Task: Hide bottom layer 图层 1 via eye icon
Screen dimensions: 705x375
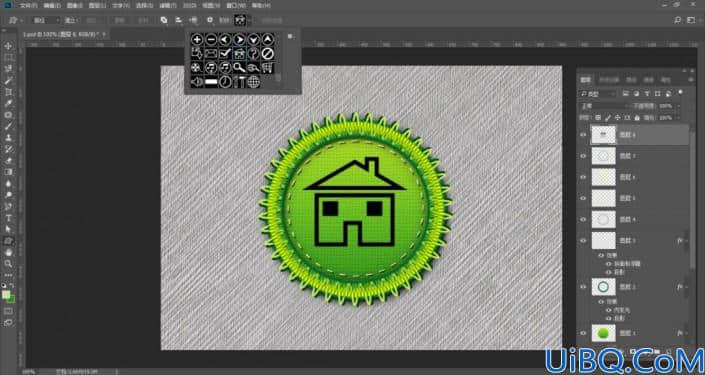Action: tap(583, 333)
